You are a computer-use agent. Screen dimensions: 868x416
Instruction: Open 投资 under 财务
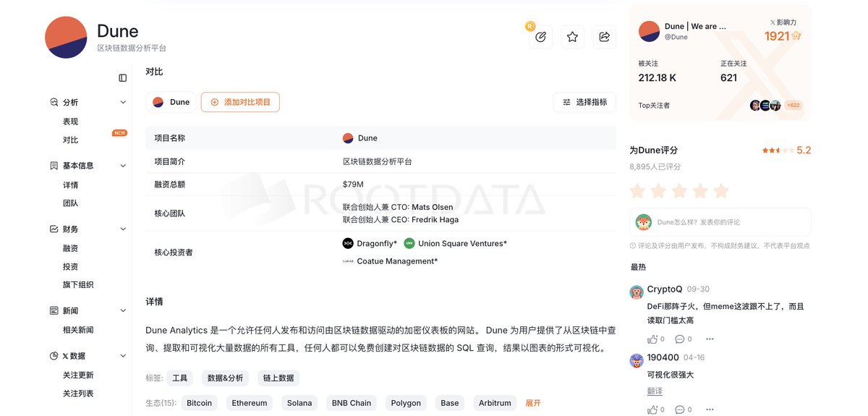[x=70, y=267]
